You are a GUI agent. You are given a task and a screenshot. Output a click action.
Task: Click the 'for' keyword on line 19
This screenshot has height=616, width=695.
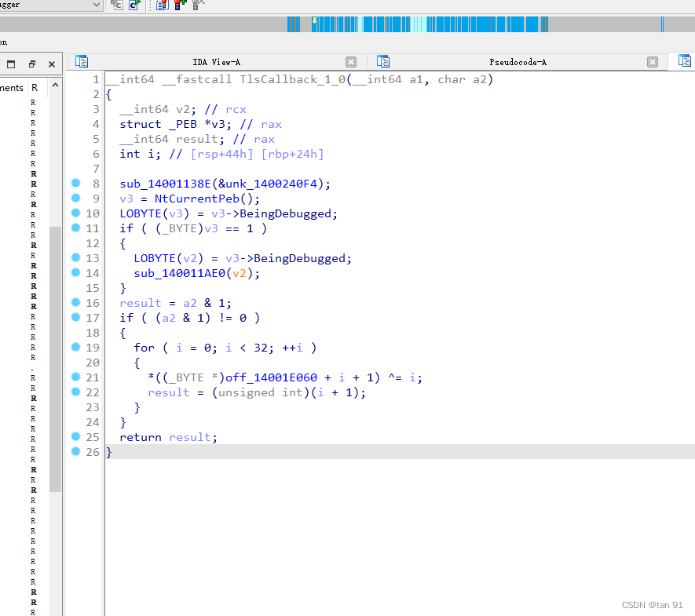click(144, 348)
